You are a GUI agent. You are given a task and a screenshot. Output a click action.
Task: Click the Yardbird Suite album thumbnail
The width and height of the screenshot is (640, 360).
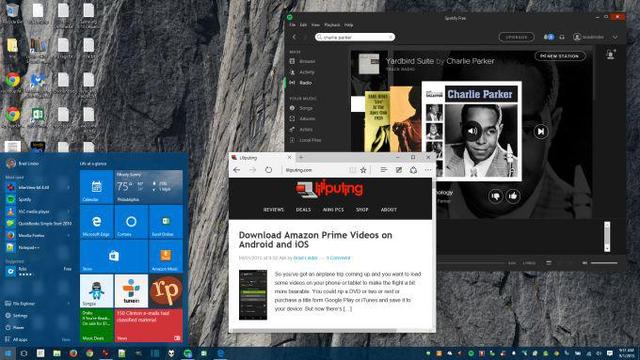coord(369,63)
